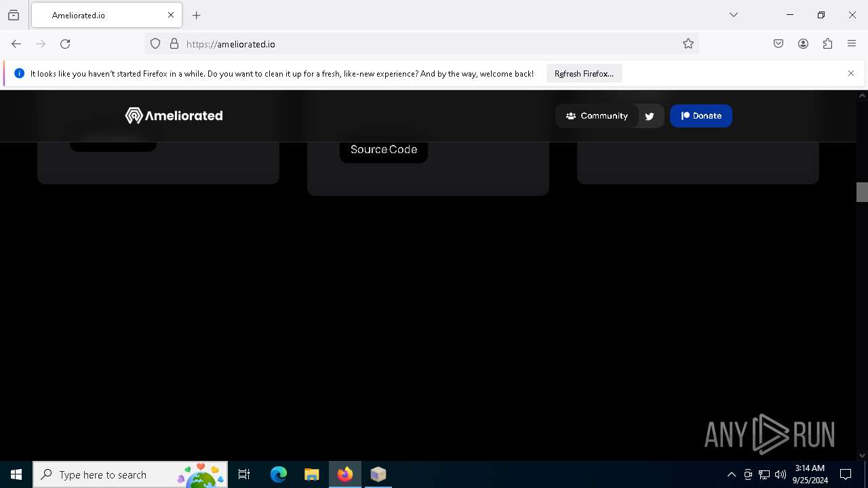Restore down the Firefox window

tap(821, 15)
